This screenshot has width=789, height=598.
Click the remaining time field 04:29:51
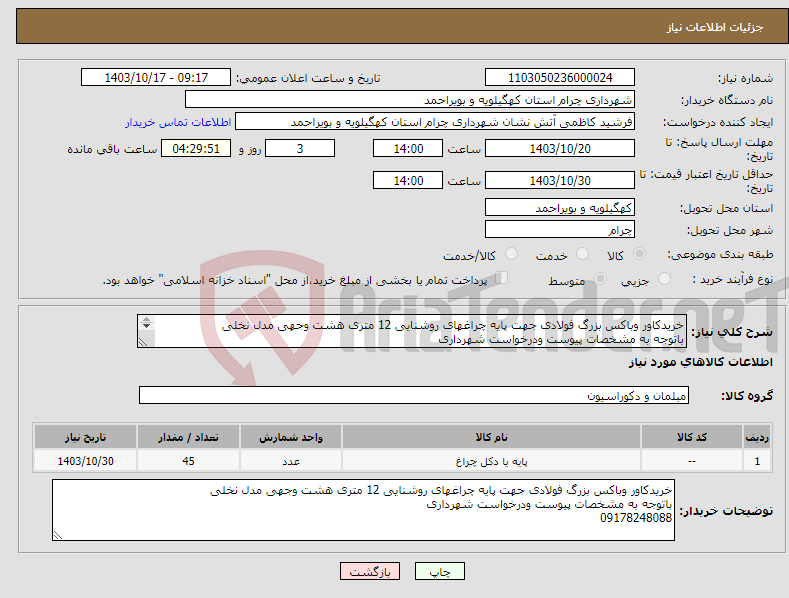(x=196, y=148)
